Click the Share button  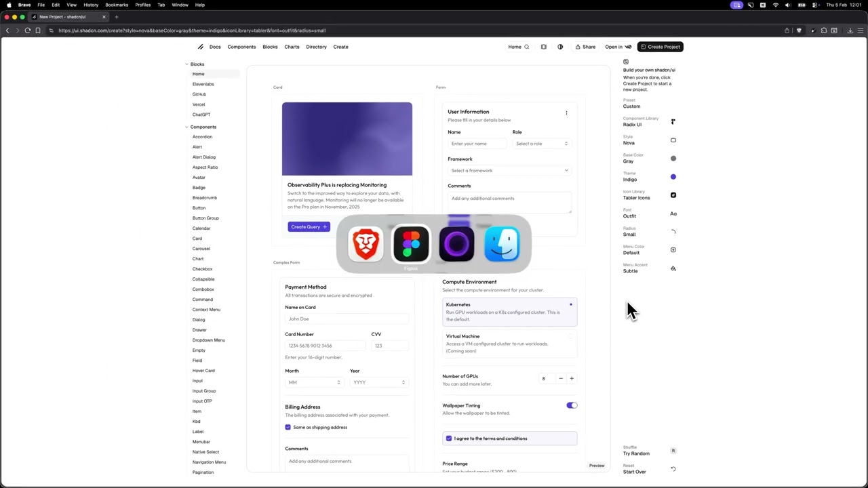(x=585, y=47)
